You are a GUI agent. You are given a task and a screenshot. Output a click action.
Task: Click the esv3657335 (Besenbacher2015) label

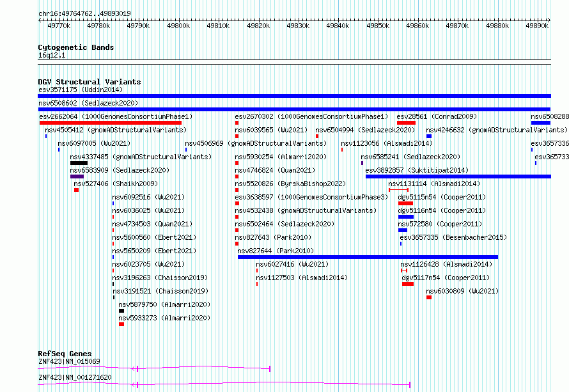pos(453,237)
